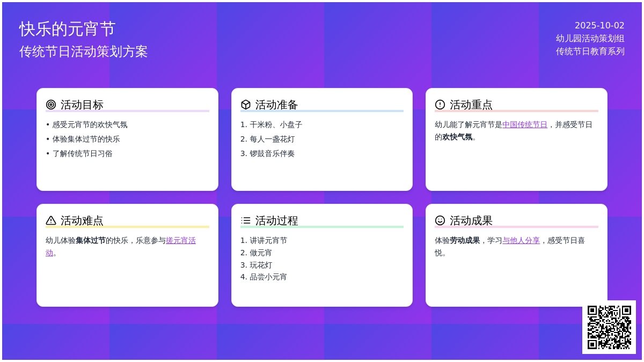Screen dimensions: 644x362
Task: Click the 活动成果 card heading
Action: [x=471, y=220]
